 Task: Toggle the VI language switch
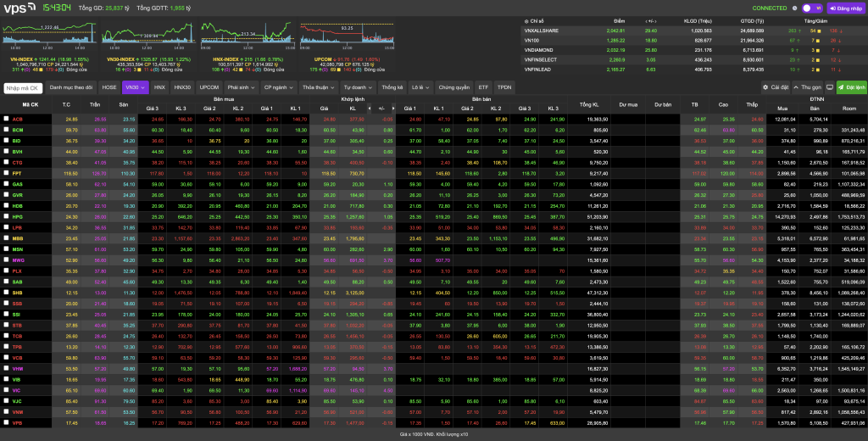pyautogui.click(x=811, y=8)
